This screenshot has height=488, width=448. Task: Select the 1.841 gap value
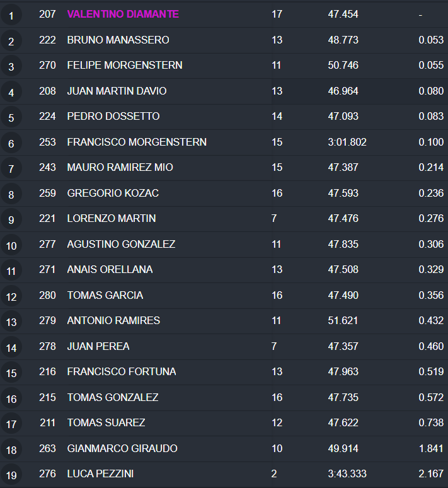point(431,448)
